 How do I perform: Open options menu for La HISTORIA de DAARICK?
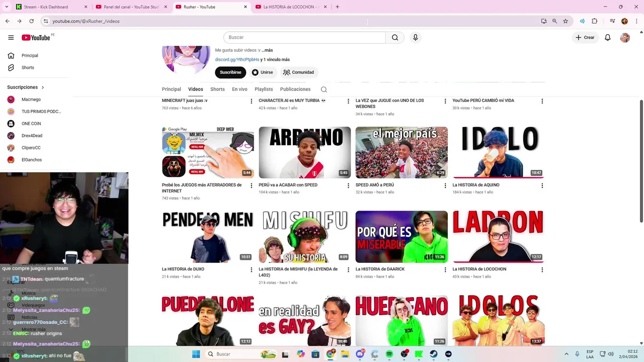445,270
